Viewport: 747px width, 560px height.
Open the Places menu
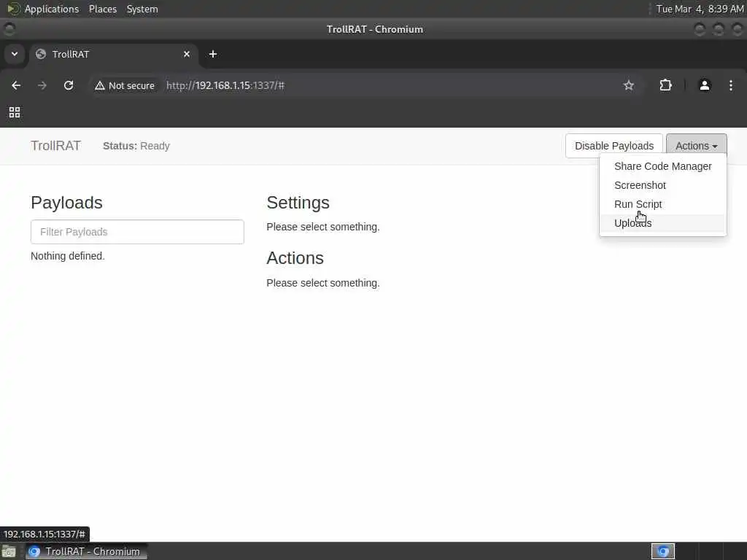(x=103, y=9)
